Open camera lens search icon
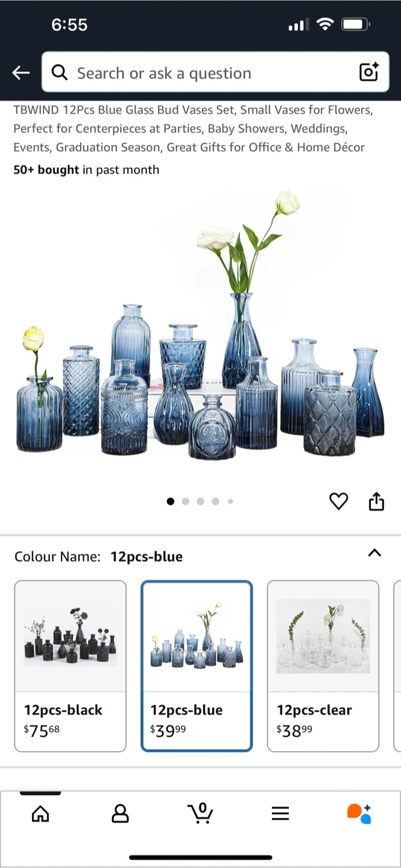 click(368, 72)
